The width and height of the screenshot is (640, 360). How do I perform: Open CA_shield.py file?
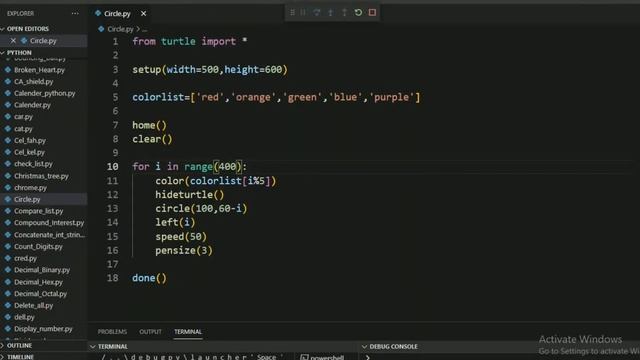[x=33, y=82]
